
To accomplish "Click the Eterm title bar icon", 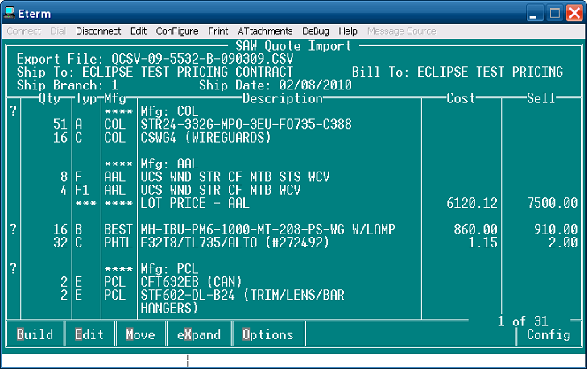I will click(x=10, y=13).
